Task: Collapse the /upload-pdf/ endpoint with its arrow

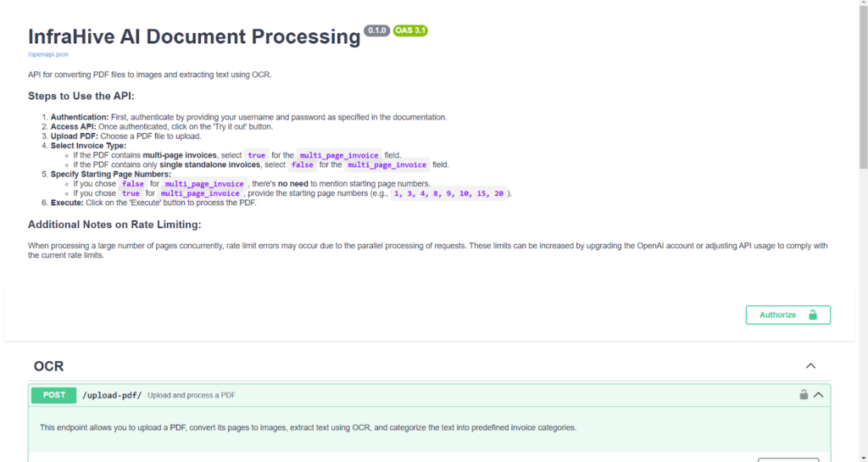Action: click(819, 394)
